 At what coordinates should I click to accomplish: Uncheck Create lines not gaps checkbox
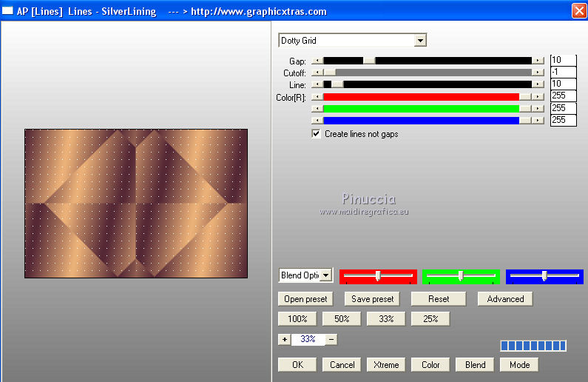316,134
